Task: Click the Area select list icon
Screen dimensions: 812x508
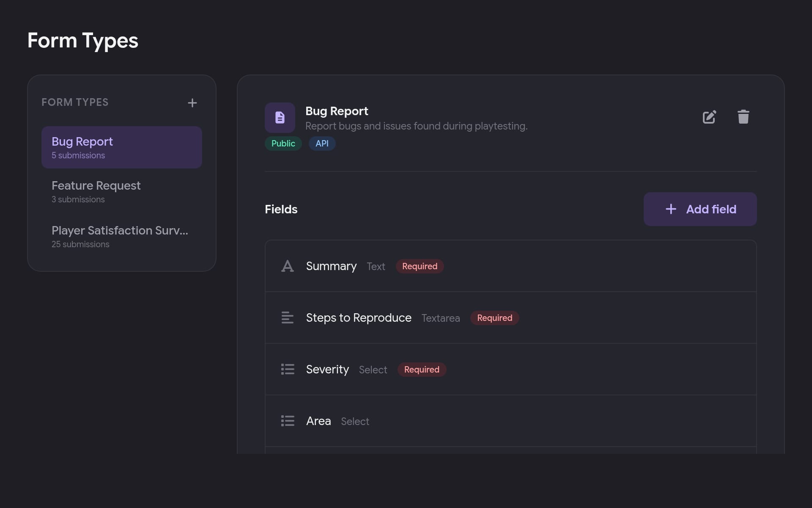Action: pyautogui.click(x=288, y=421)
